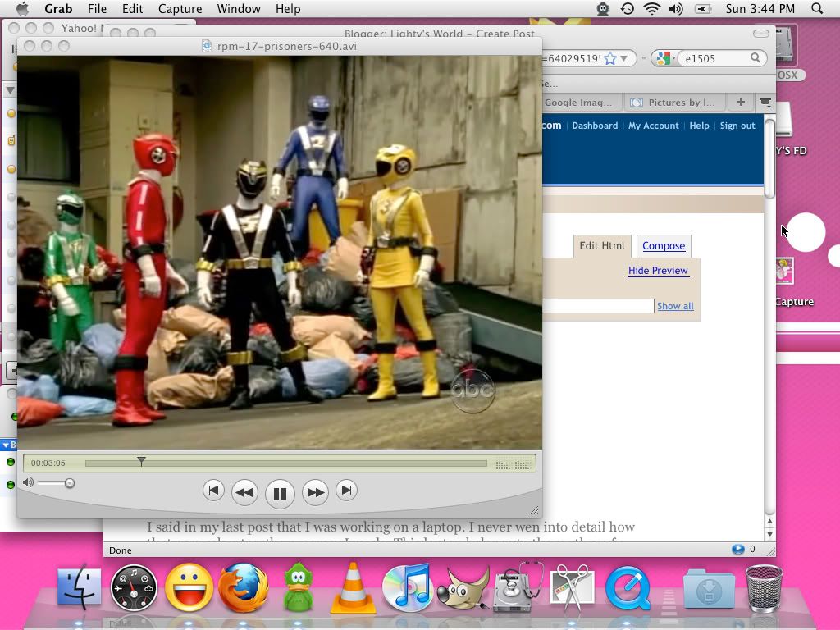840x630 pixels.
Task: Click the battery status icon in menu bar
Action: 702,8
